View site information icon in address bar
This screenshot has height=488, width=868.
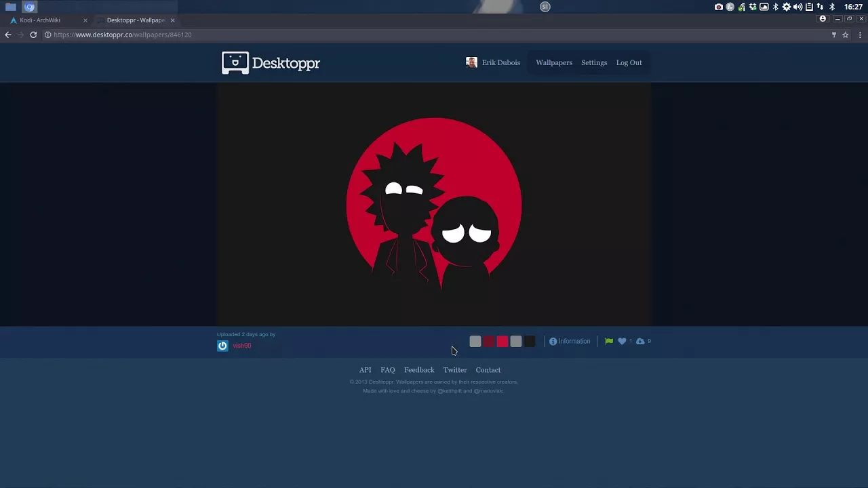pyautogui.click(x=47, y=35)
